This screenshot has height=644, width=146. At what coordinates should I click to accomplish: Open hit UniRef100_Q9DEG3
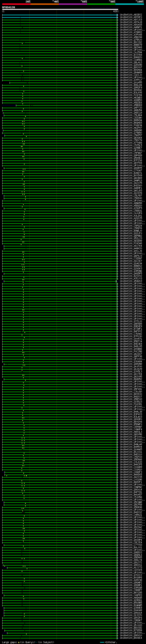tap(131, 552)
